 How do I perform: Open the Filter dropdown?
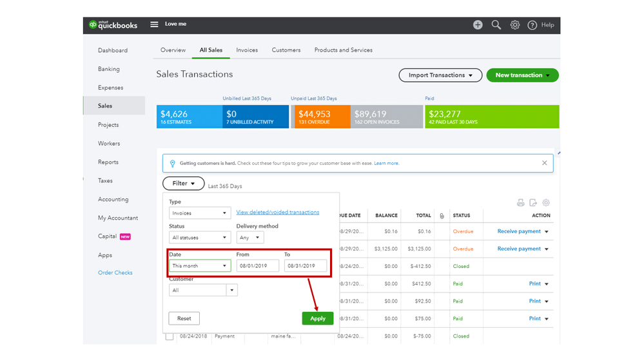184,184
